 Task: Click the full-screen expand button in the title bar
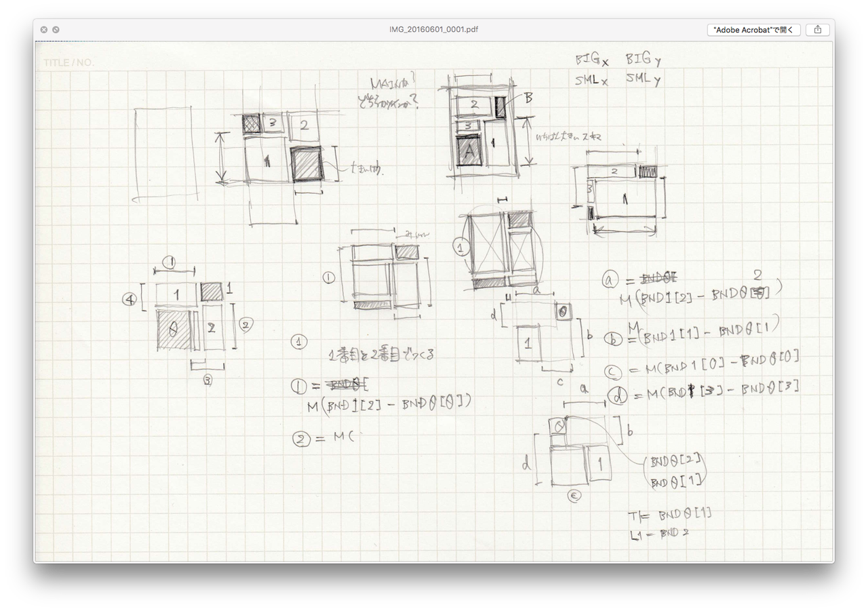(56, 30)
